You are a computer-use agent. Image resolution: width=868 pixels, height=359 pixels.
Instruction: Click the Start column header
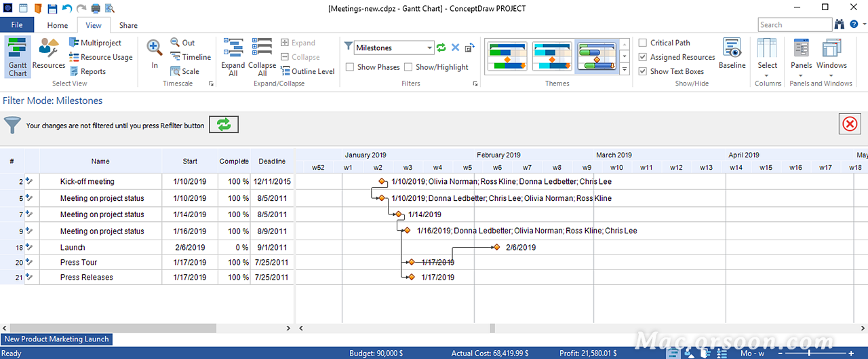pyautogui.click(x=190, y=162)
